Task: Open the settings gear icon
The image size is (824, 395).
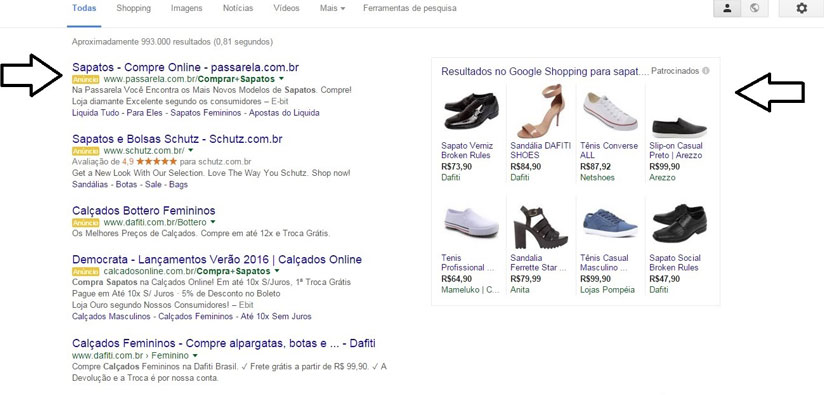Action: coord(800,8)
